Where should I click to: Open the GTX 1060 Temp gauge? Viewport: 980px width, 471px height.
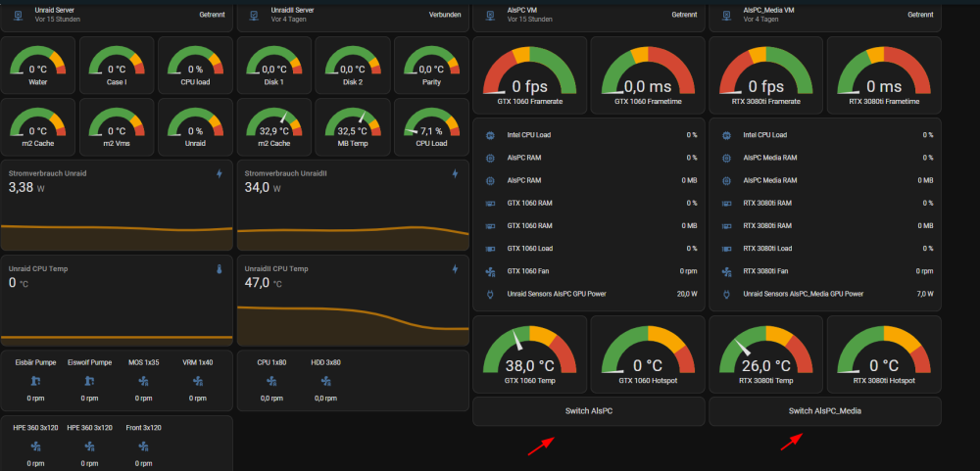pos(530,353)
